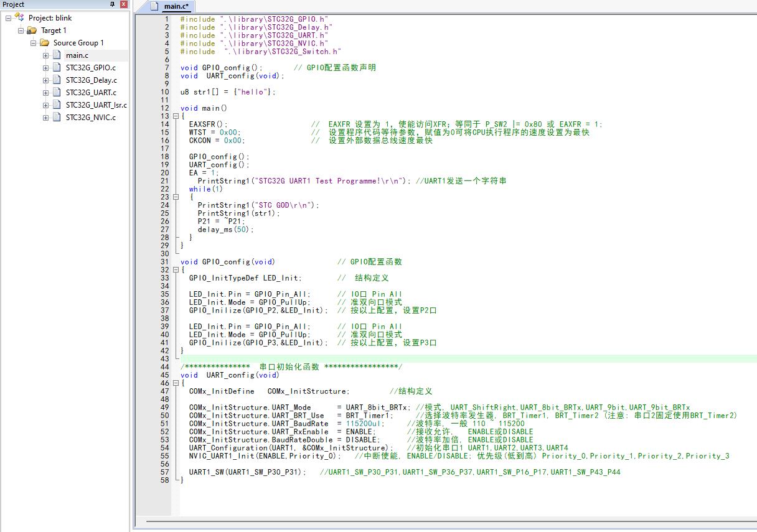Click the STC32G_Switch.h include line

click(x=261, y=52)
